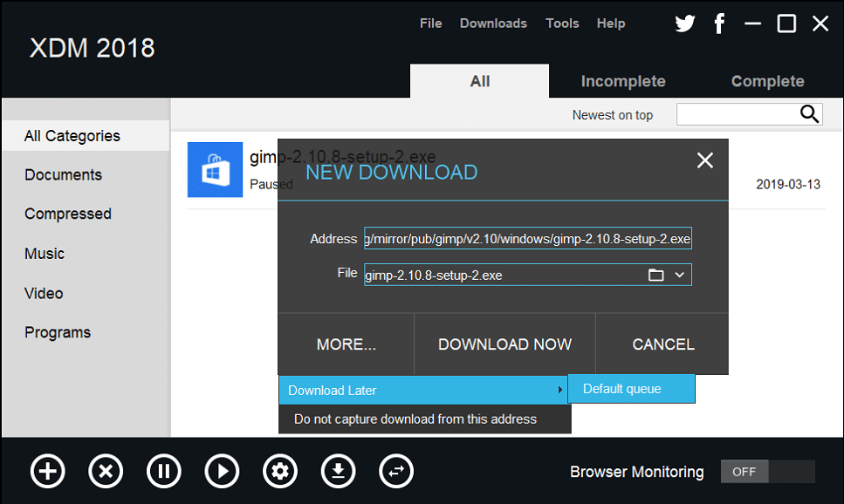Open the Newest on top sort menu

point(613,115)
